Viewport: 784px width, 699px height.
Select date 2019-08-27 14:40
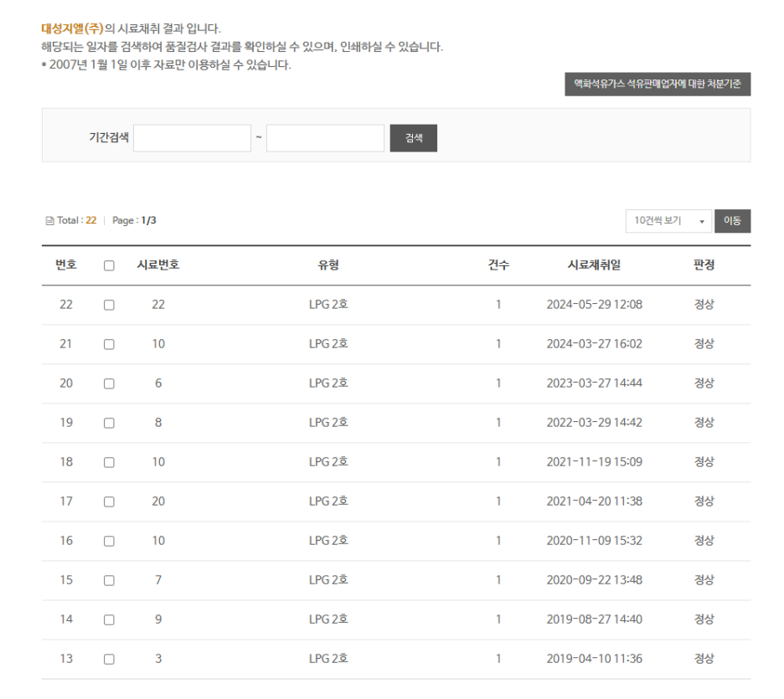tap(594, 619)
